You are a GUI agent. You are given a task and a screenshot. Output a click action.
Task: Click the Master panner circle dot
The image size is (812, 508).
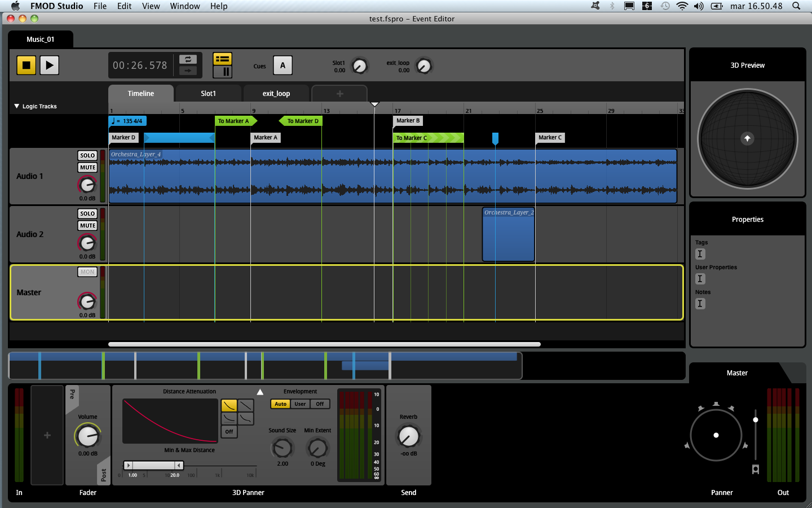tap(716, 435)
